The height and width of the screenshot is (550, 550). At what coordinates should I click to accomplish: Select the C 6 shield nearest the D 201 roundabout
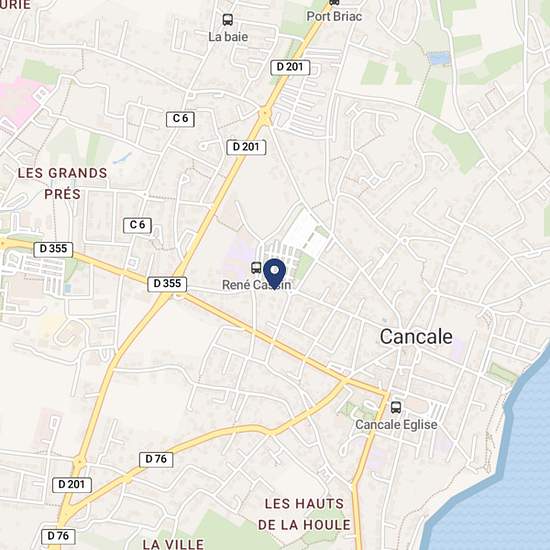click(180, 119)
